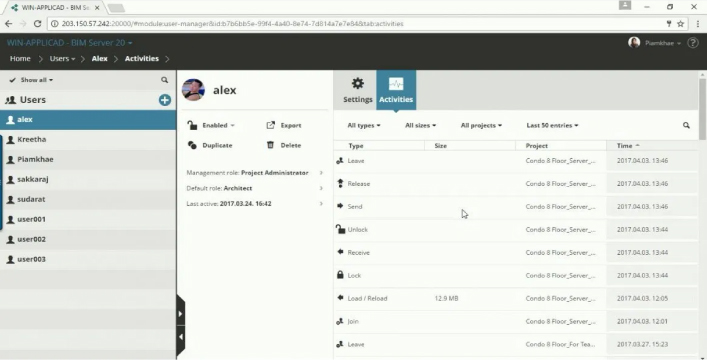The image size is (707, 360).
Task: Click alex's profile picture
Action: pos(193,89)
